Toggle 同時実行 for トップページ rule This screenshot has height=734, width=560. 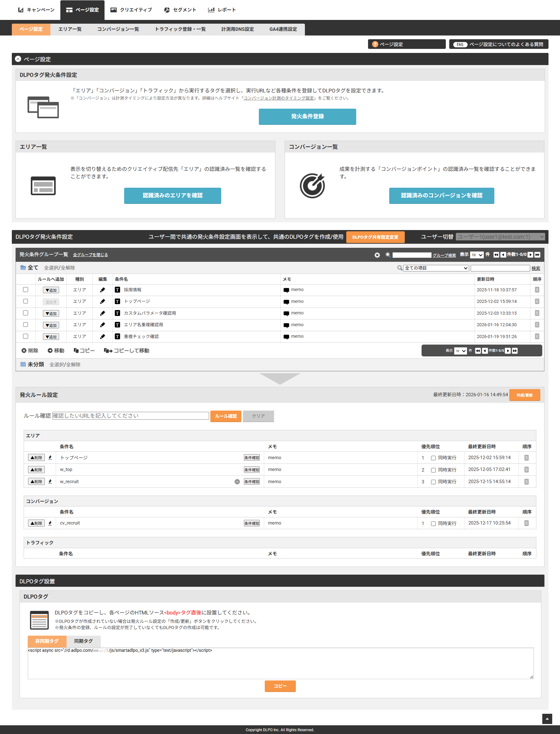point(433,458)
